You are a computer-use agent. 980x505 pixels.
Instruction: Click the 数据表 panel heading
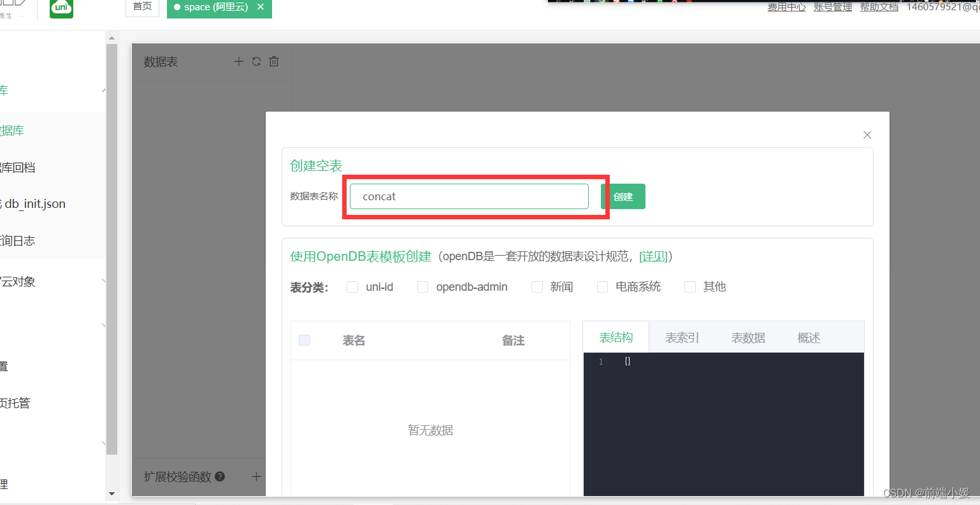click(x=161, y=62)
